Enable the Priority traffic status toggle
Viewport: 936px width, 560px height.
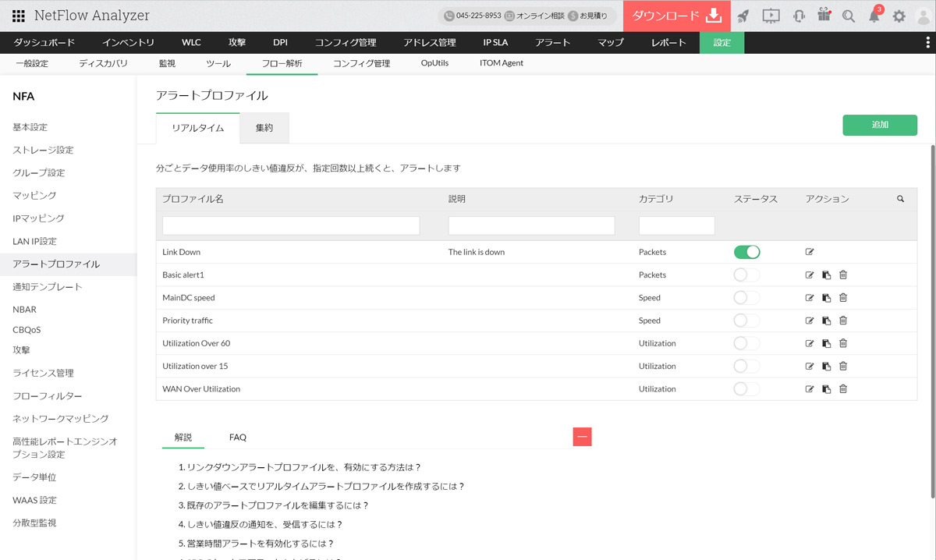(x=746, y=321)
